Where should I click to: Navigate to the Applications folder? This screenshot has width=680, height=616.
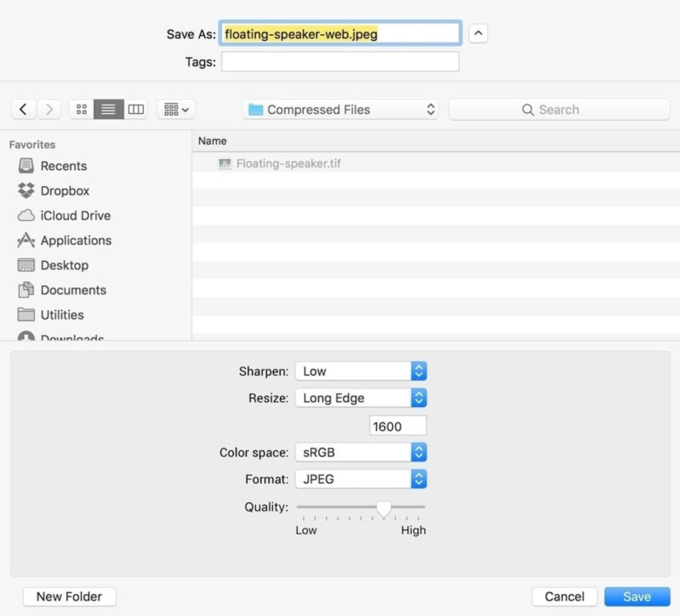click(x=76, y=240)
